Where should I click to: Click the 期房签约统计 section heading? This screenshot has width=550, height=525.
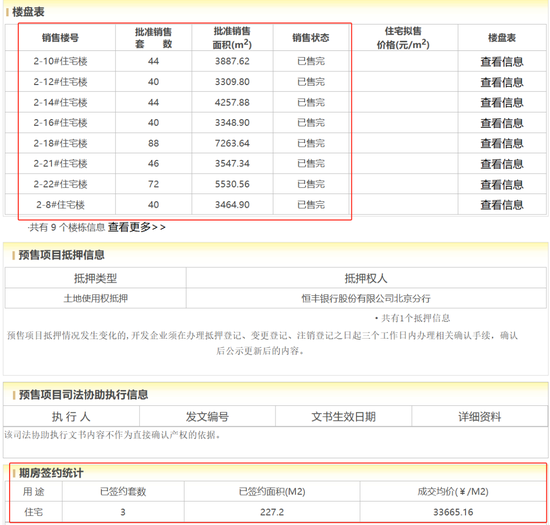[x=51, y=473]
